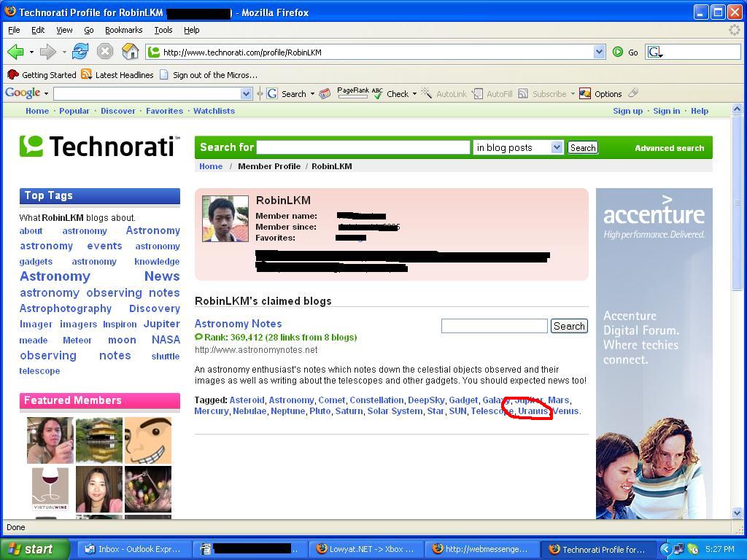Open the File menu
This screenshot has width=747, height=560.
tap(14, 30)
